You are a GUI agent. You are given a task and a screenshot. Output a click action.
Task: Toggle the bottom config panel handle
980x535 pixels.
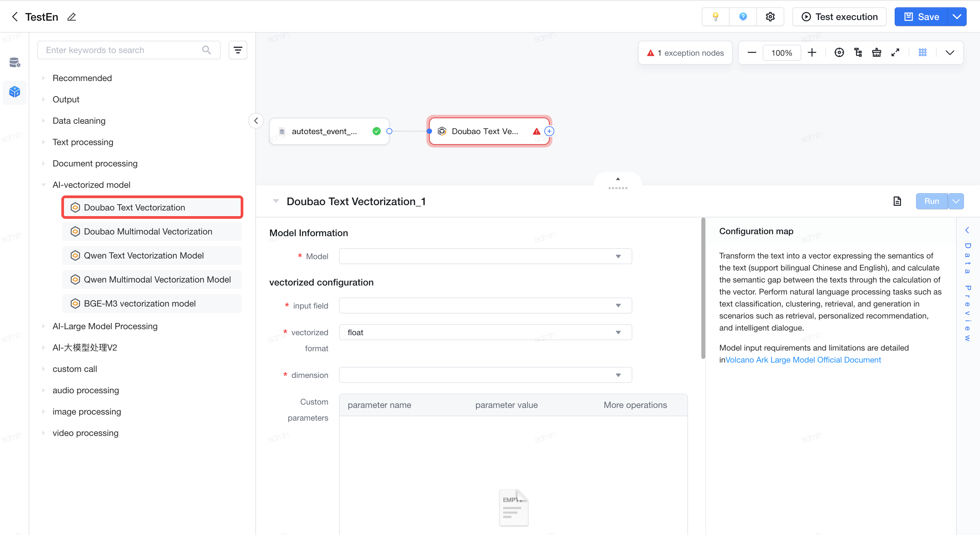(617, 182)
